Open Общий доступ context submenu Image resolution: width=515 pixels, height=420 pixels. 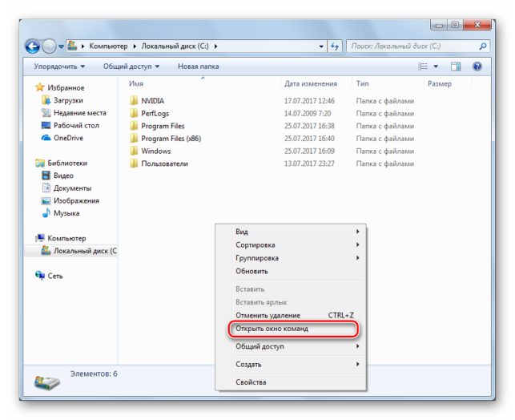click(291, 346)
